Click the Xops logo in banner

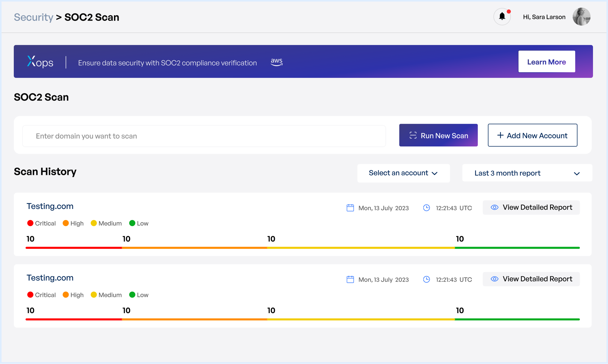[40, 62]
